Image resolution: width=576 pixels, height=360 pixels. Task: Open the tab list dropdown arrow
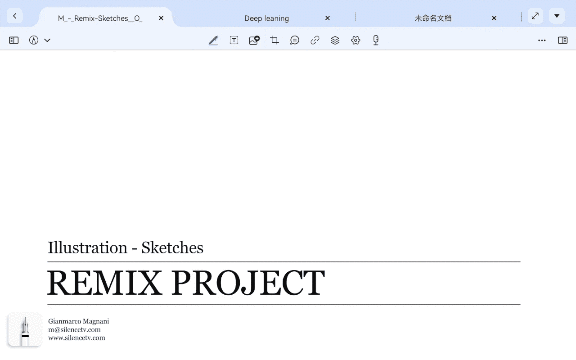point(557,16)
